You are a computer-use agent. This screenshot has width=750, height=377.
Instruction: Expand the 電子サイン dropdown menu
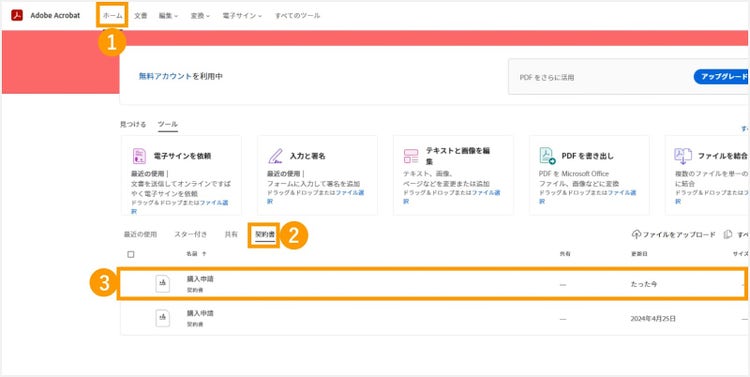pos(242,15)
